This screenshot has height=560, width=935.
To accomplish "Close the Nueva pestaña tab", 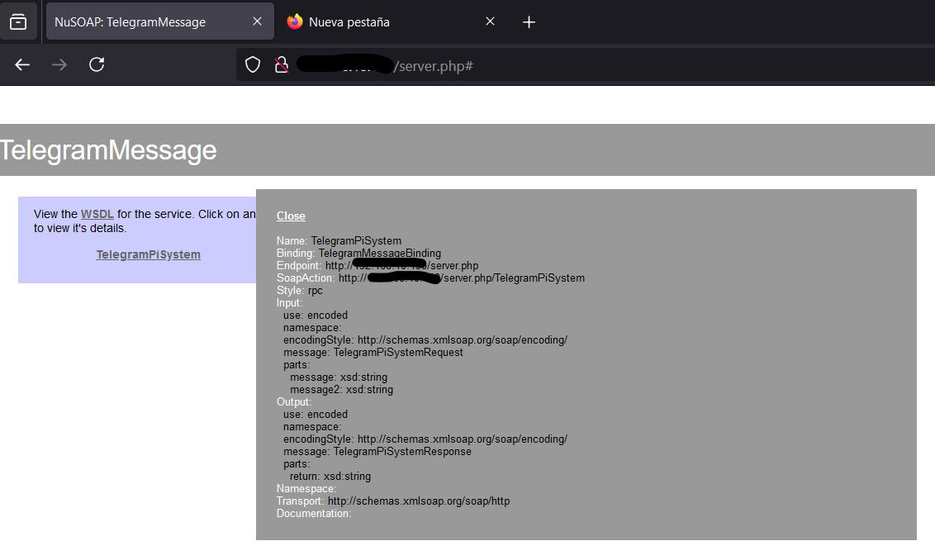I will coord(490,21).
